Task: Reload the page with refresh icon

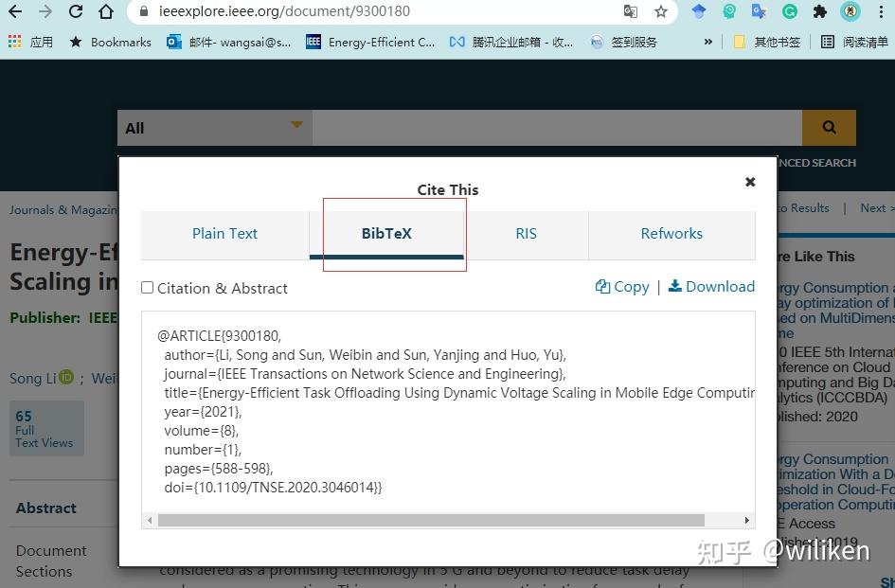Action: coord(76,11)
